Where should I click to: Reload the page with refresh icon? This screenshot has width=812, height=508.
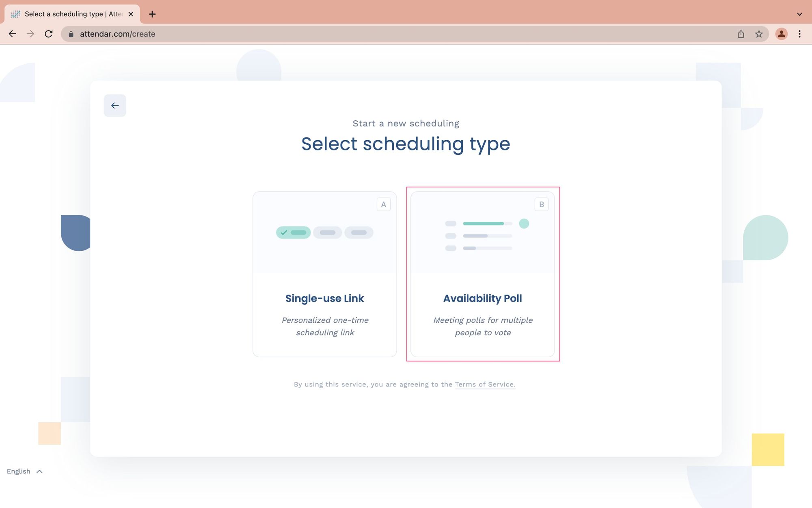49,34
